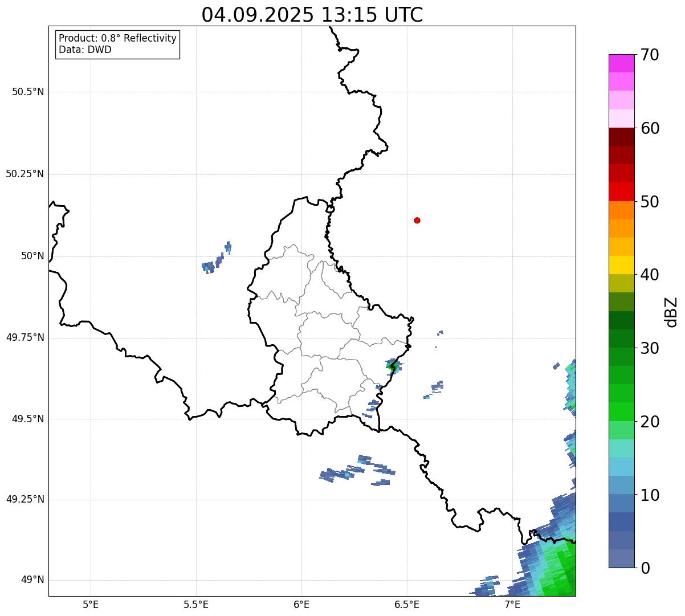Viewport: 685px width, 616px height.
Task: Pick the bright green swatch just above 20
Action: pos(621,412)
